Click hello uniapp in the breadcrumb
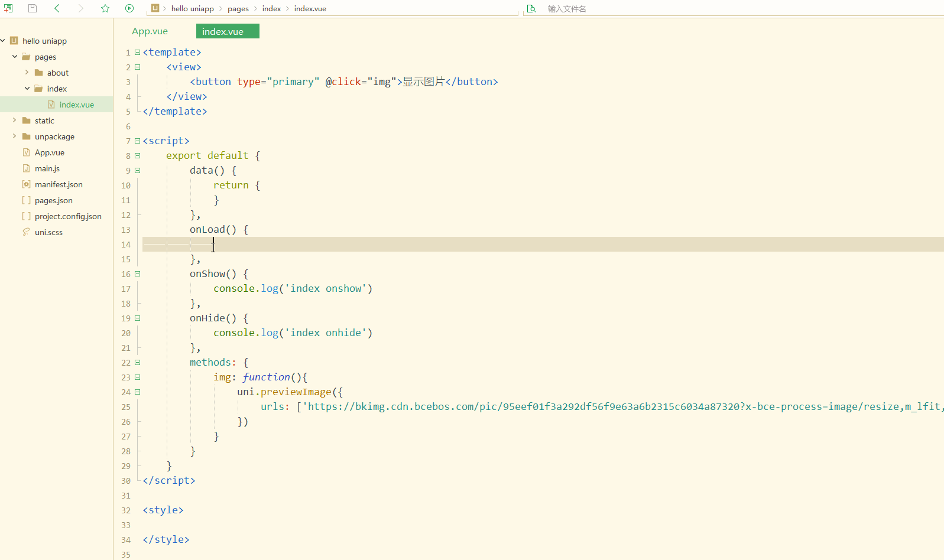The image size is (944, 560). coord(193,8)
